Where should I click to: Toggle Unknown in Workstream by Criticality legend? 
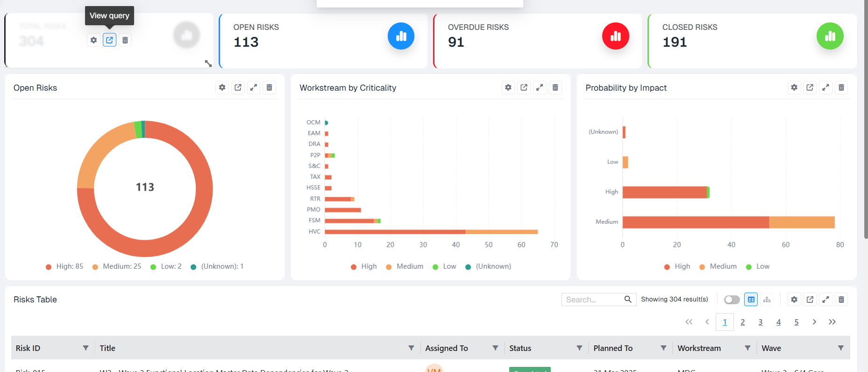click(x=488, y=266)
